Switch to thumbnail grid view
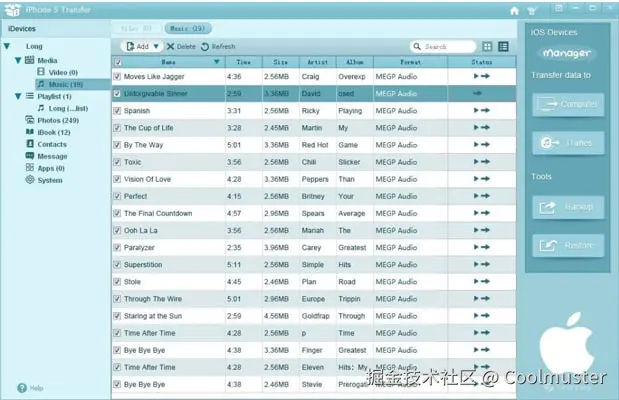This screenshot has width=619, height=400. click(487, 47)
